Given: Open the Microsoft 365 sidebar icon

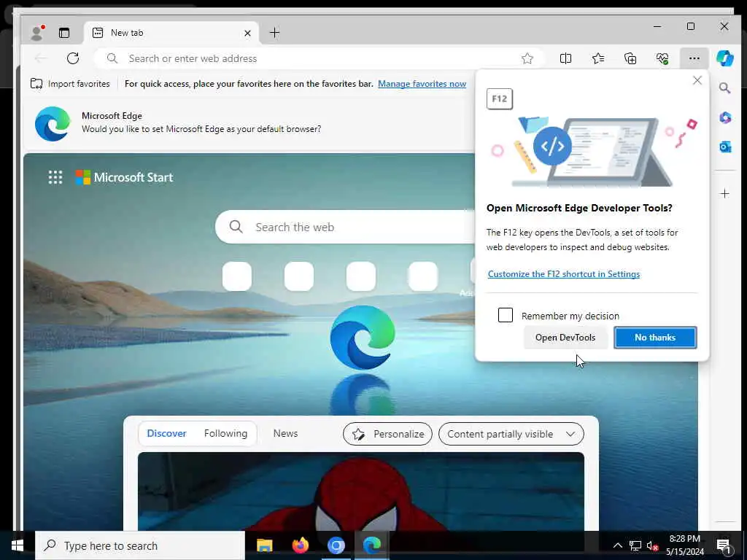Looking at the screenshot, I should (x=725, y=117).
